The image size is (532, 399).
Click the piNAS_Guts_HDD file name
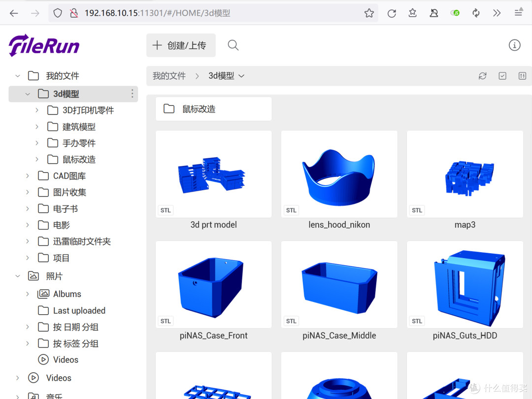click(x=465, y=335)
